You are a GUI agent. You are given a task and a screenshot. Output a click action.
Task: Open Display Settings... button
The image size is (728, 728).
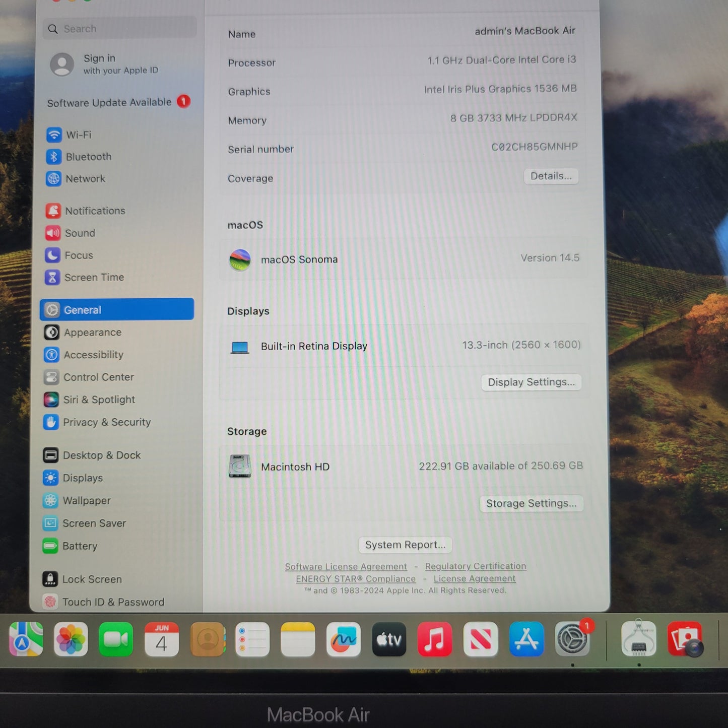(531, 382)
